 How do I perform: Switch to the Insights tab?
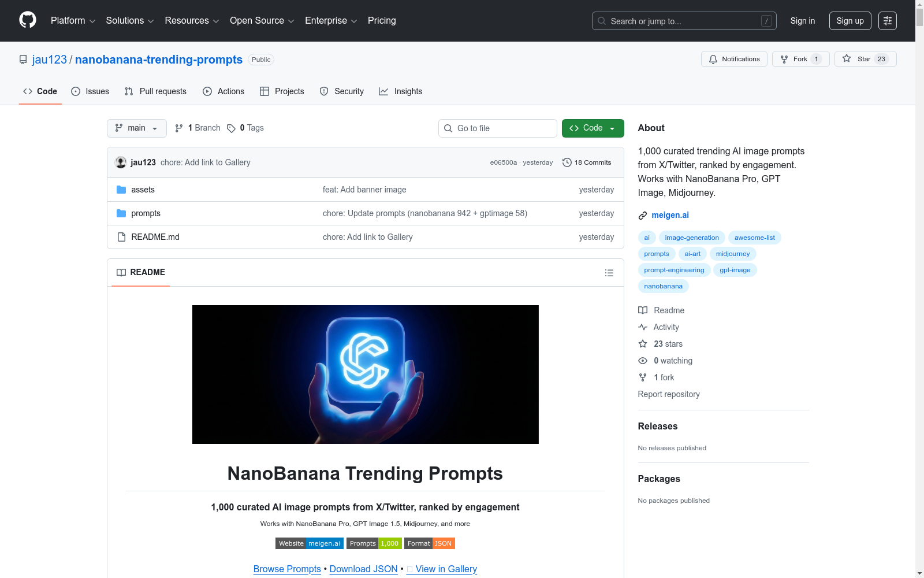click(x=400, y=91)
